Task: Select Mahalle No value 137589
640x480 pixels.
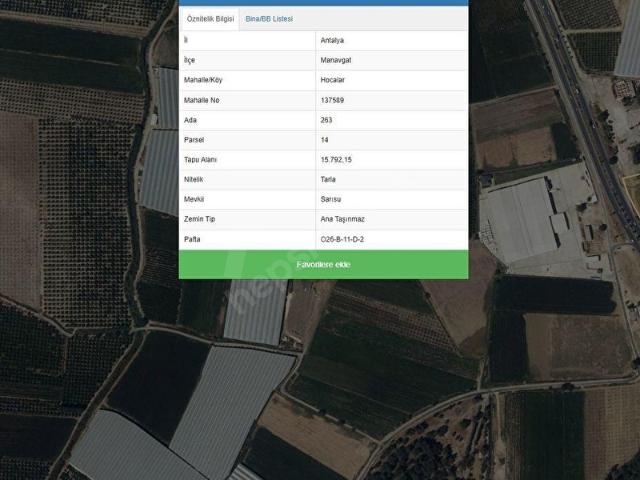Action: tap(334, 100)
